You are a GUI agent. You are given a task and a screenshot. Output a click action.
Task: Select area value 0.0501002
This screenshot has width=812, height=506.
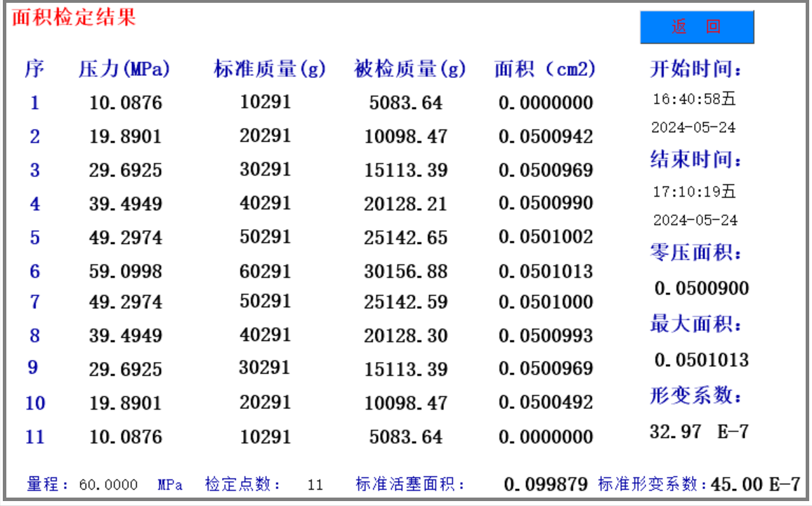pos(546,237)
